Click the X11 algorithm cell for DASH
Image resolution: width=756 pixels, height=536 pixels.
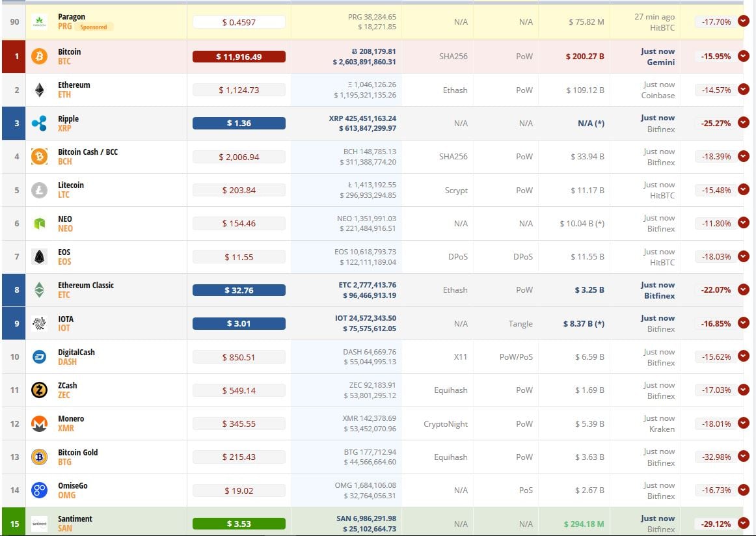tap(461, 357)
